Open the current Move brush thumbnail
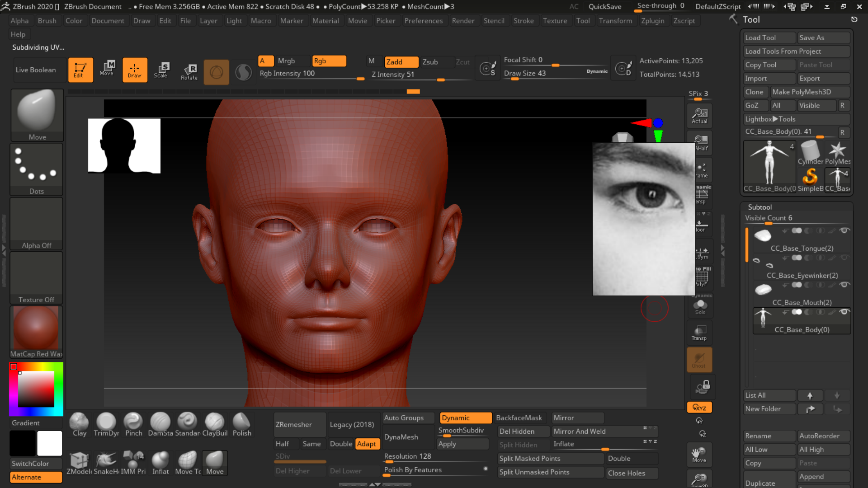The height and width of the screenshot is (488, 868). point(36,115)
